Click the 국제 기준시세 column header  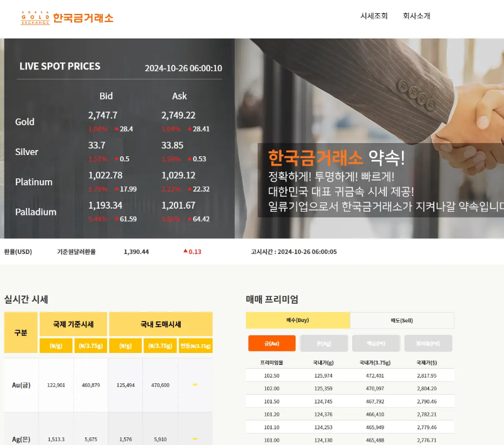tap(74, 321)
